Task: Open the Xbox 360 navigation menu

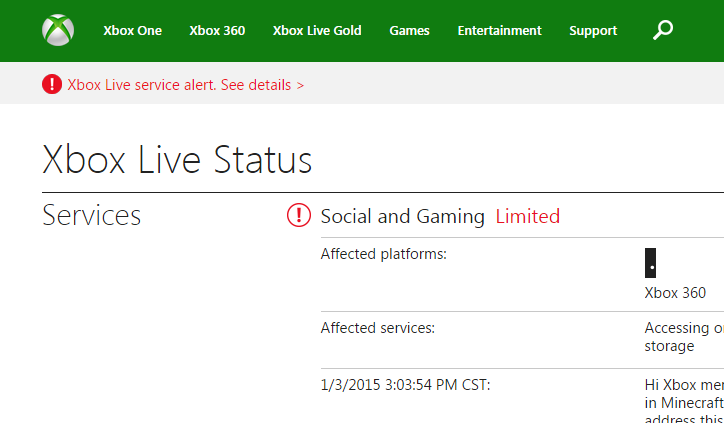Action: 217,31
